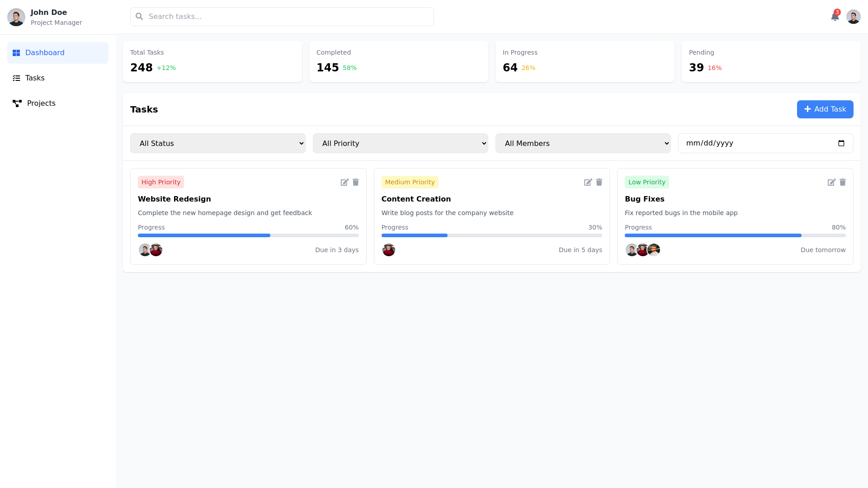Screen dimensions: 868x488
Task: Click the Tasks checklist icon in sidebar
Action: [x=16, y=78]
